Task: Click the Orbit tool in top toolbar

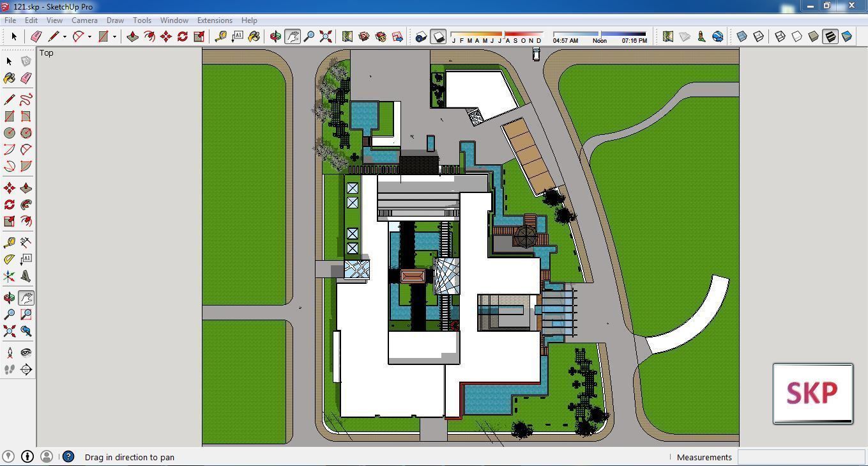Action: tap(276, 36)
